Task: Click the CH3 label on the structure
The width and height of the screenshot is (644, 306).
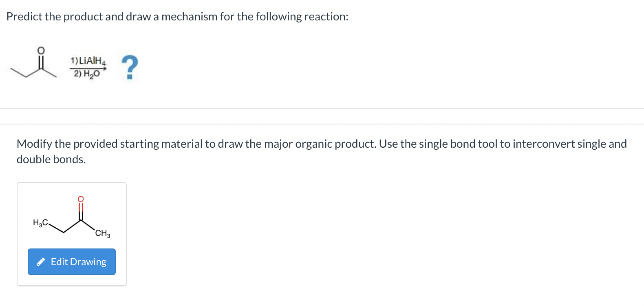Action: (102, 234)
